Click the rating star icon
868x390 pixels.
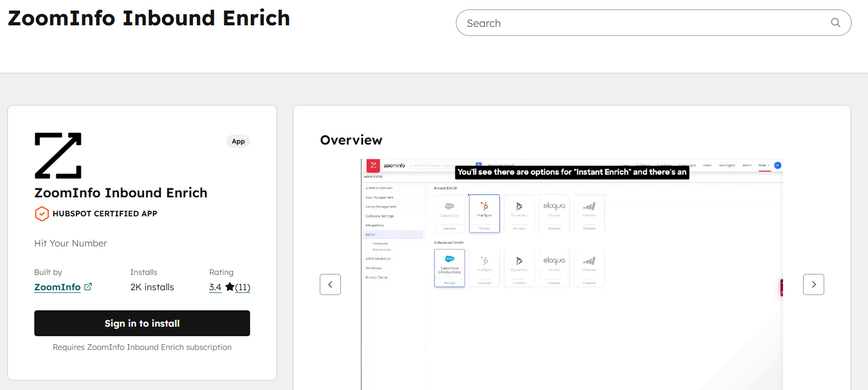pos(230,287)
